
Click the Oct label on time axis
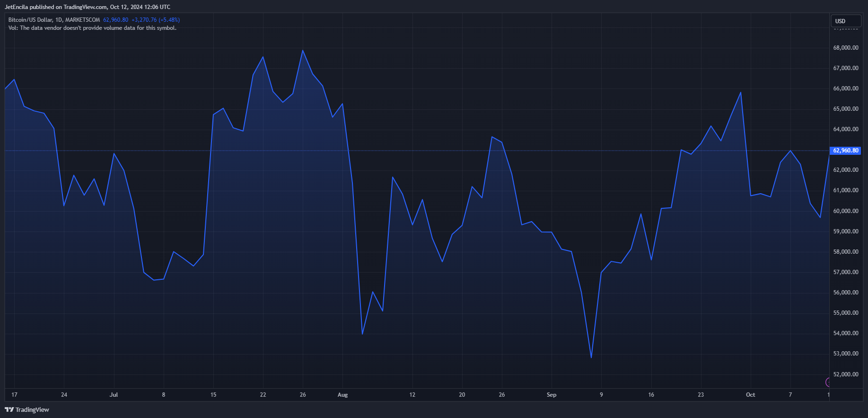(750, 394)
